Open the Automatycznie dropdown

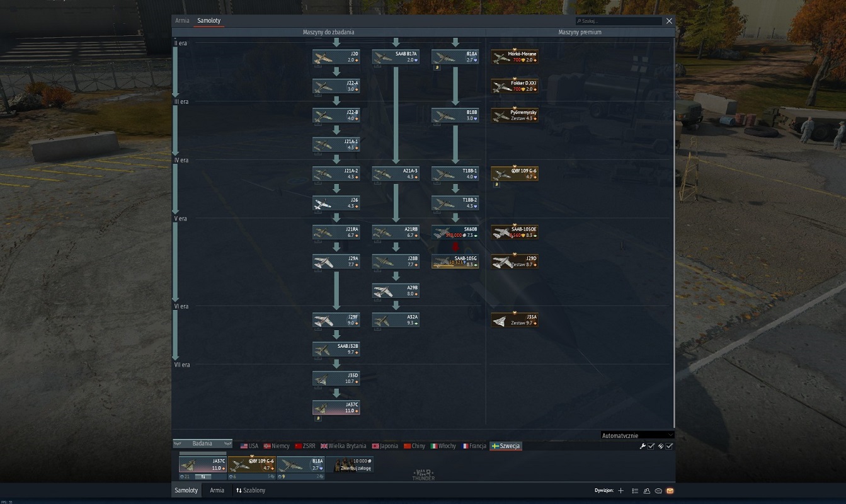click(x=637, y=435)
